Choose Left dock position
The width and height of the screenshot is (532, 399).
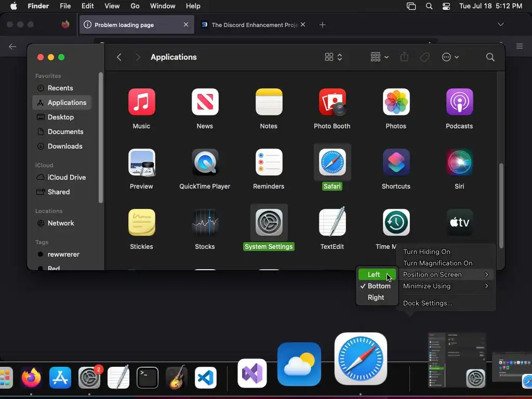point(377,274)
